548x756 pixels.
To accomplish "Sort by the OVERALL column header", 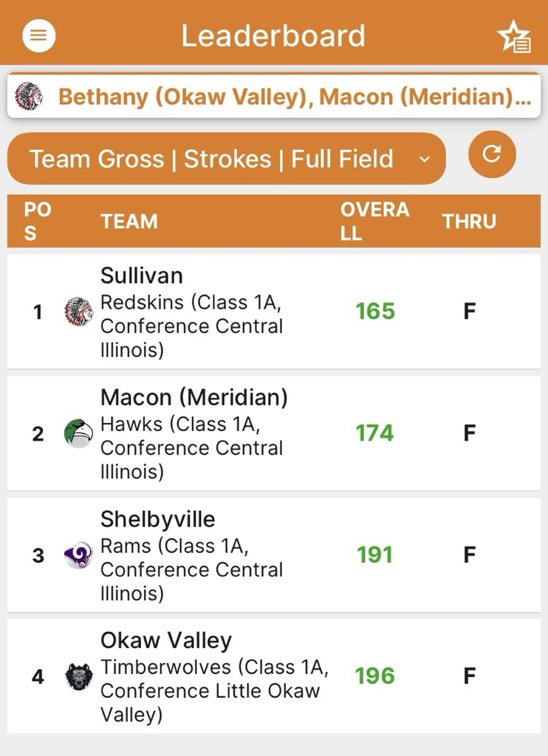I will tap(375, 221).
